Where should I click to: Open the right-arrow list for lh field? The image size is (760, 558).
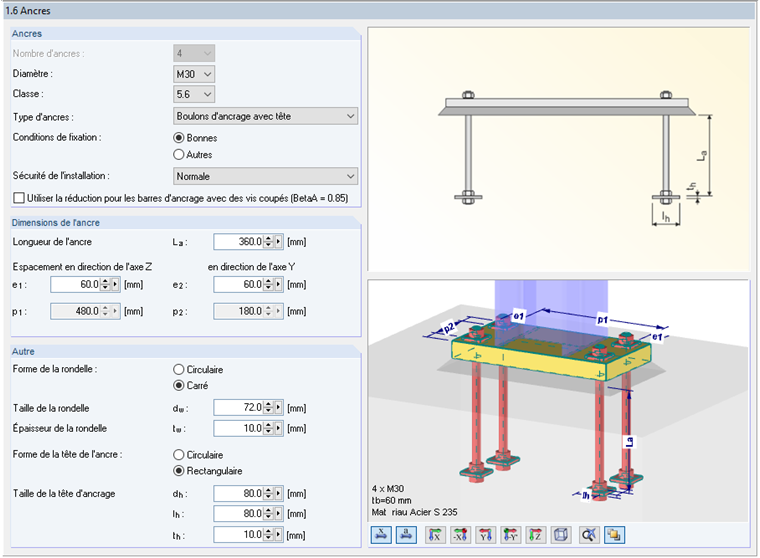(x=278, y=513)
